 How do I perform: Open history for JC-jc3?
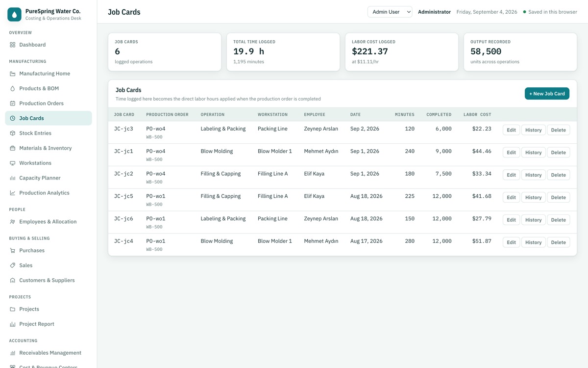click(x=533, y=130)
